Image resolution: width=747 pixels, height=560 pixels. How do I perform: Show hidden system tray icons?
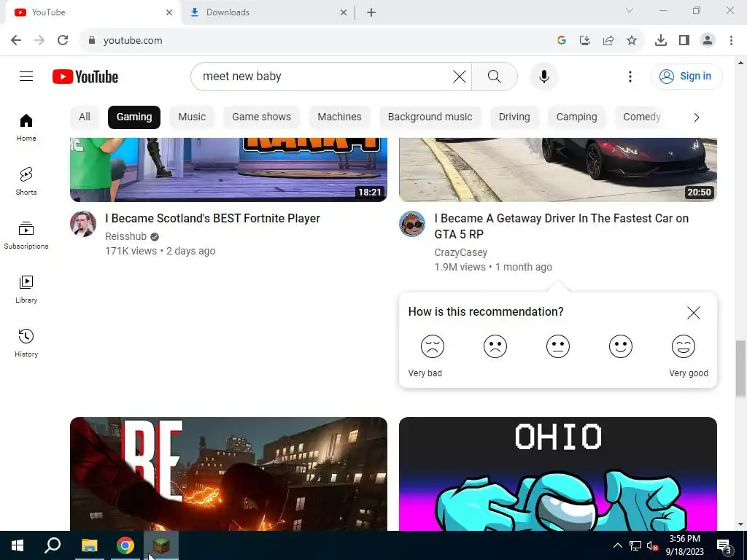(x=617, y=545)
